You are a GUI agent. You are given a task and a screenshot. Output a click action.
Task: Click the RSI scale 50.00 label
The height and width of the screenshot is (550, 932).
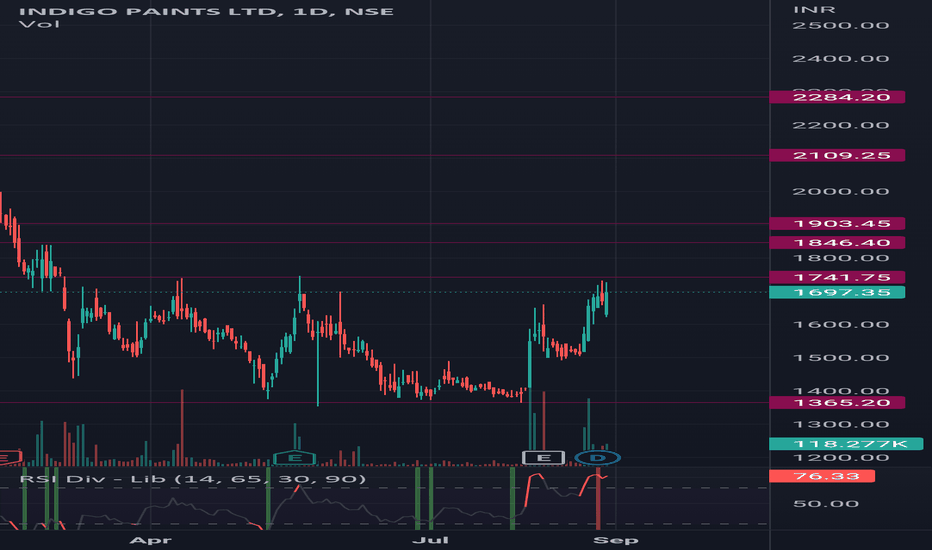pyautogui.click(x=826, y=504)
